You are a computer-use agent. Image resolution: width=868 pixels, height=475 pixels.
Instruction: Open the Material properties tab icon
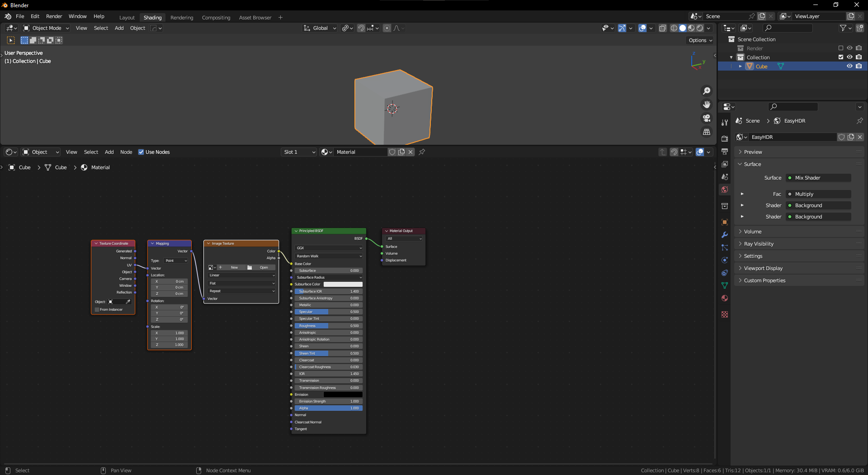[x=725, y=298]
